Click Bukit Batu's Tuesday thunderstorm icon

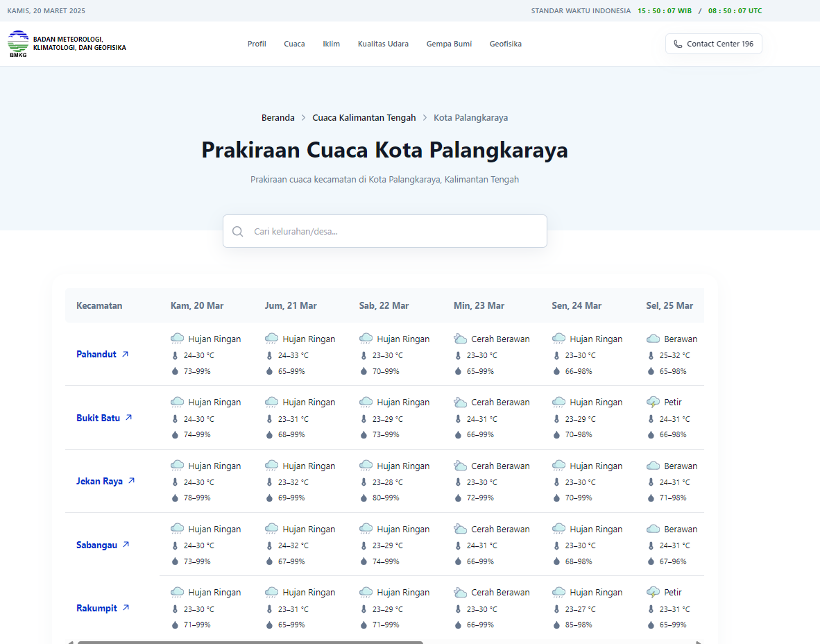[653, 402]
